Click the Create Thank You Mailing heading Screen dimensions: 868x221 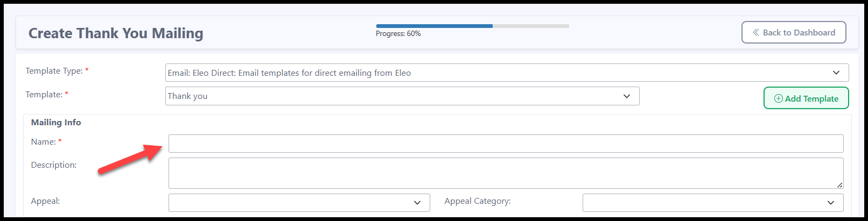point(116,33)
